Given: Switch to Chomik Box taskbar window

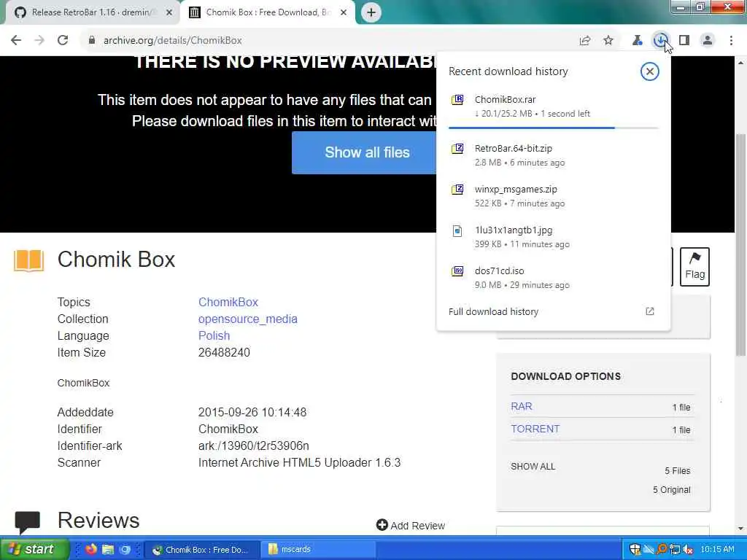Looking at the screenshot, I should 202,550.
